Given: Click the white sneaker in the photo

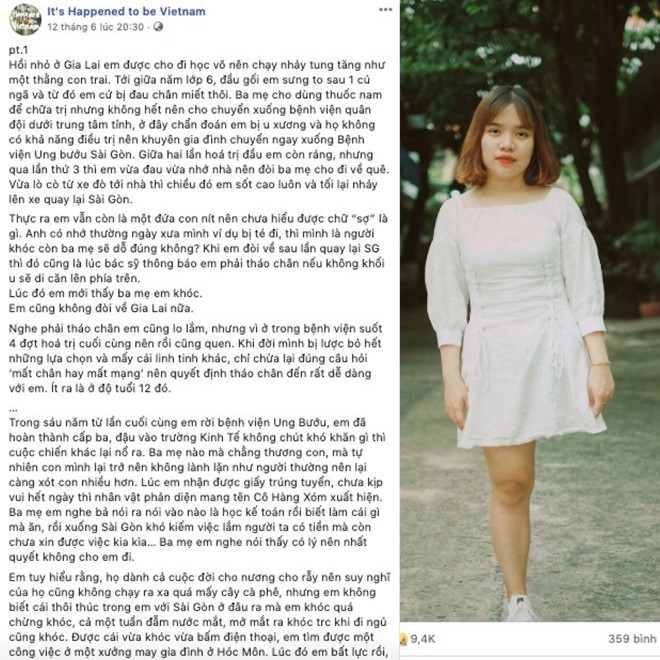Looking at the screenshot, I should 520,608.
